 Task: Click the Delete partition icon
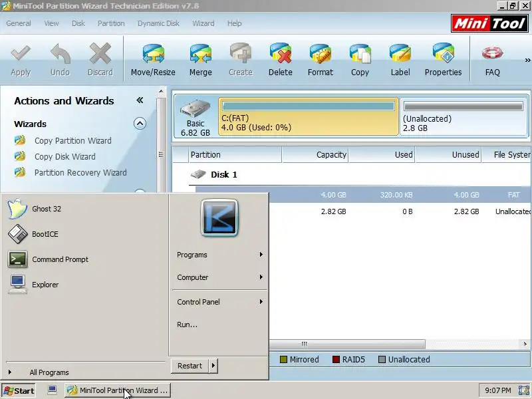point(281,54)
